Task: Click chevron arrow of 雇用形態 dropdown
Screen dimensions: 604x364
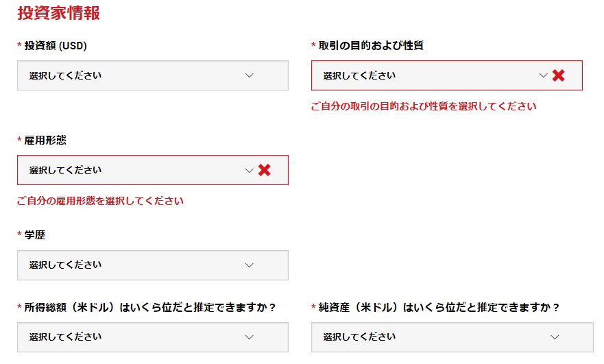Action: (x=250, y=170)
